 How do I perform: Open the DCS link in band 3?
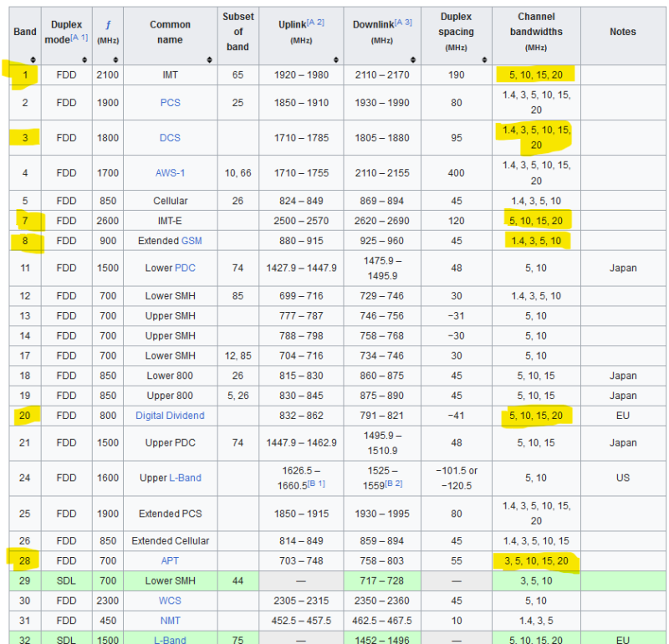tap(170, 138)
